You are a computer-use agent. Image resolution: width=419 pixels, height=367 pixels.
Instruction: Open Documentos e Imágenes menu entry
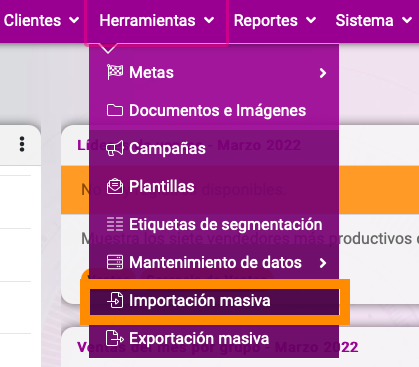pyautogui.click(x=214, y=110)
